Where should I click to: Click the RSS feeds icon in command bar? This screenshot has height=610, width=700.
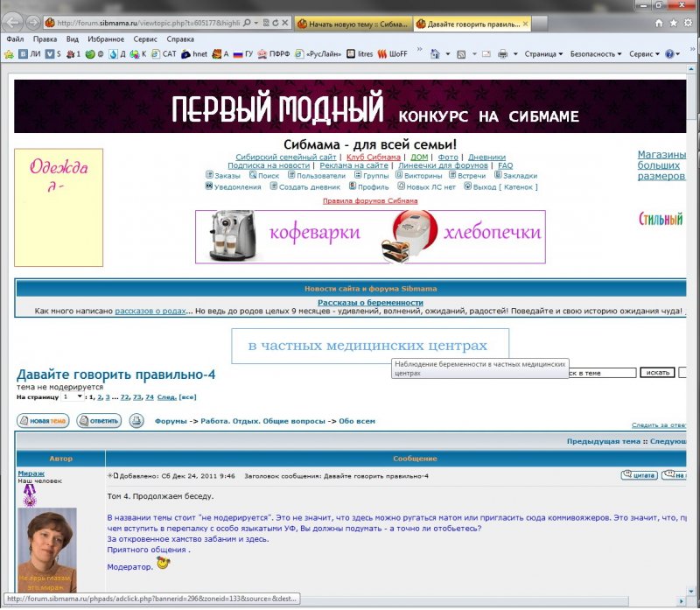pos(461,54)
